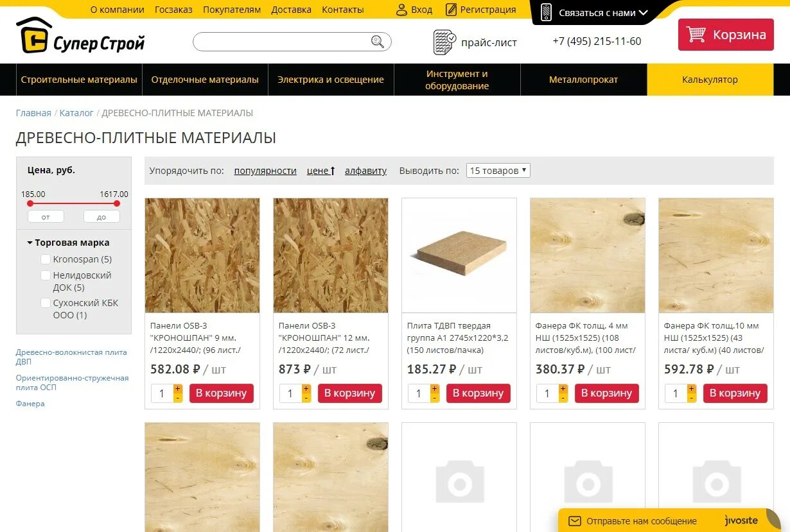Click the registration pencil icon
The width and height of the screenshot is (790, 532).
(x=451, y=10)
